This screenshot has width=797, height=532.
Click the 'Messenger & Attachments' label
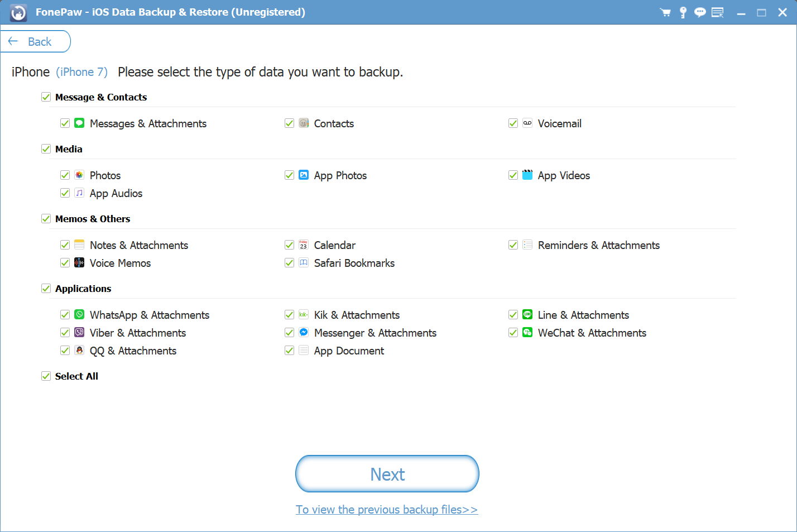(375, 333)
